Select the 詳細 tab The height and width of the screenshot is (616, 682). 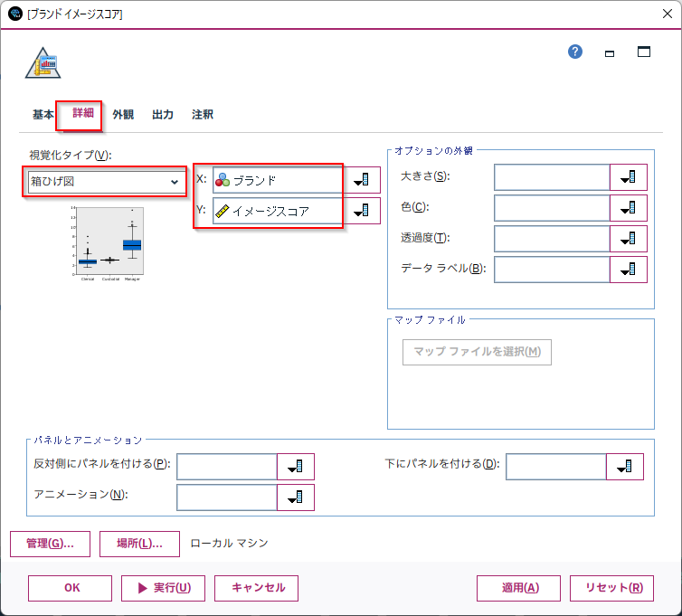(x=83, y=113)
